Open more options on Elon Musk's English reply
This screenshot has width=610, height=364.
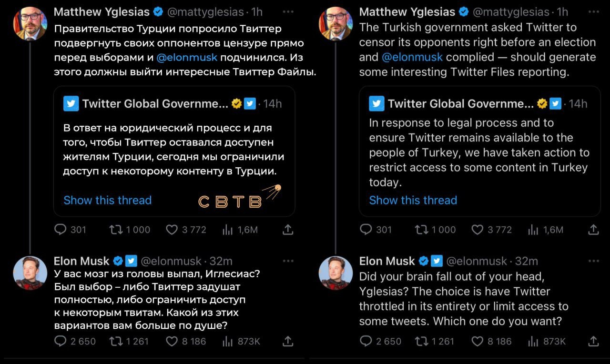pyautogui.click(x=593, y=261)
